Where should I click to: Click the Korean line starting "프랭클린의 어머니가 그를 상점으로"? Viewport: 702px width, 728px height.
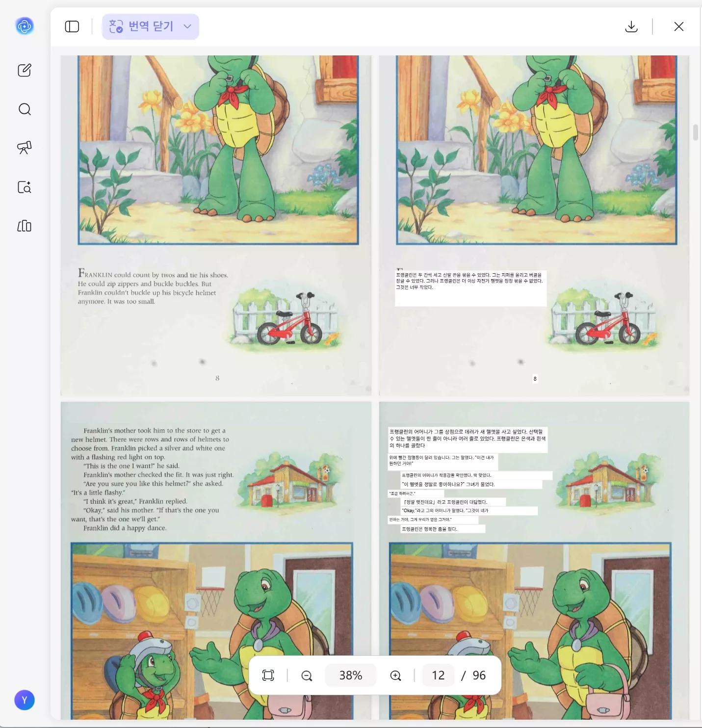pyautogui.click(x=466, y=432)
